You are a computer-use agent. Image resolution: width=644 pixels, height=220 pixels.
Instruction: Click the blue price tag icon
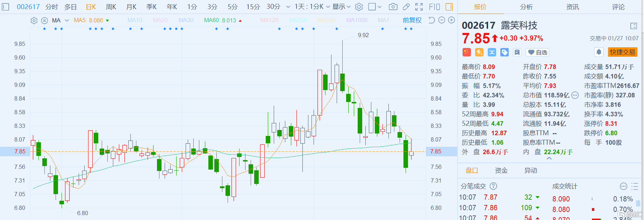pyautogui.click(x=505, y=52)
